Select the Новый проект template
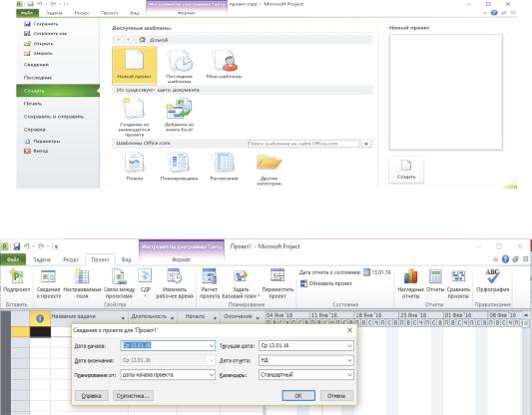The image size is (532, 415). [x=135, y=65]
